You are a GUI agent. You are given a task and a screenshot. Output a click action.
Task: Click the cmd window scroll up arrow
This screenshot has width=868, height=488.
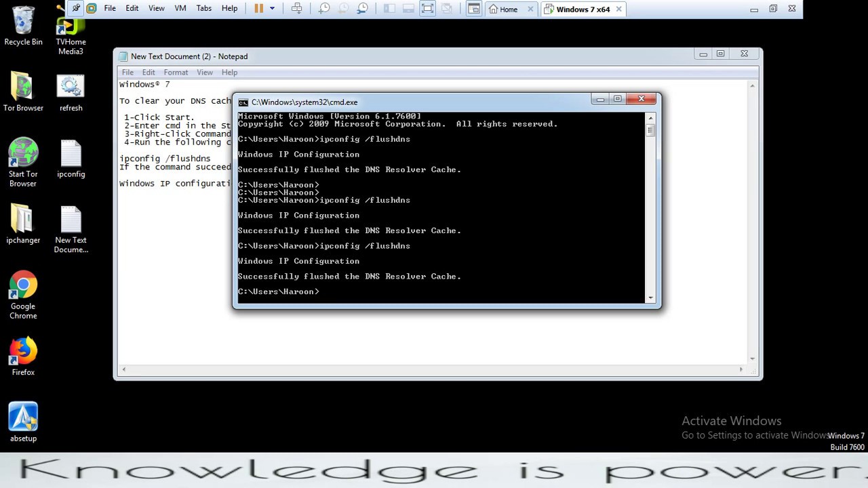click(650, 117)
